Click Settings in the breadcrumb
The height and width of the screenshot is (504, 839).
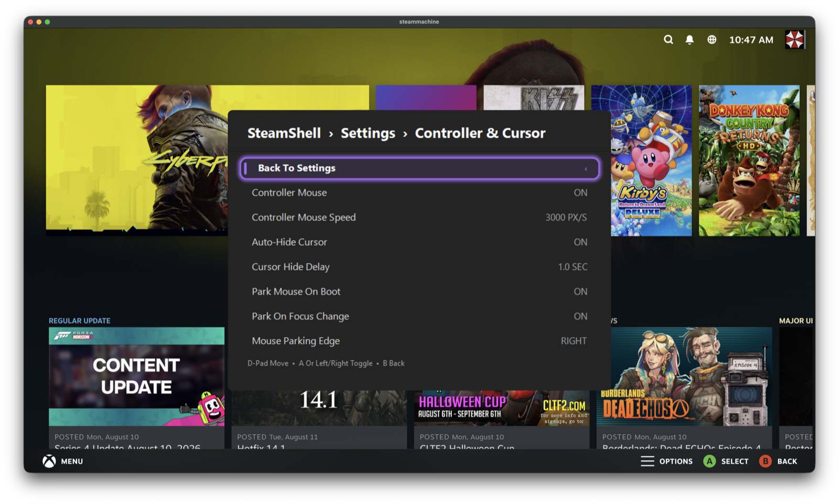tap(368, 133)
